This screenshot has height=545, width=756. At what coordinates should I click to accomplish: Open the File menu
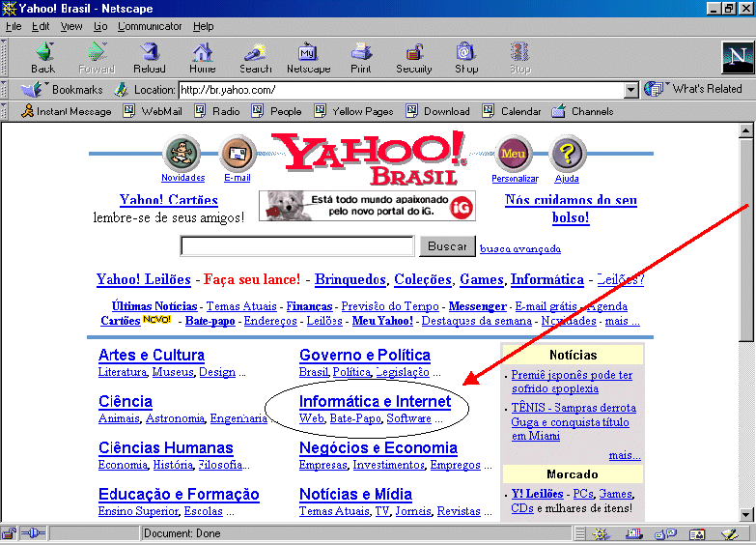tap(14, 26)
